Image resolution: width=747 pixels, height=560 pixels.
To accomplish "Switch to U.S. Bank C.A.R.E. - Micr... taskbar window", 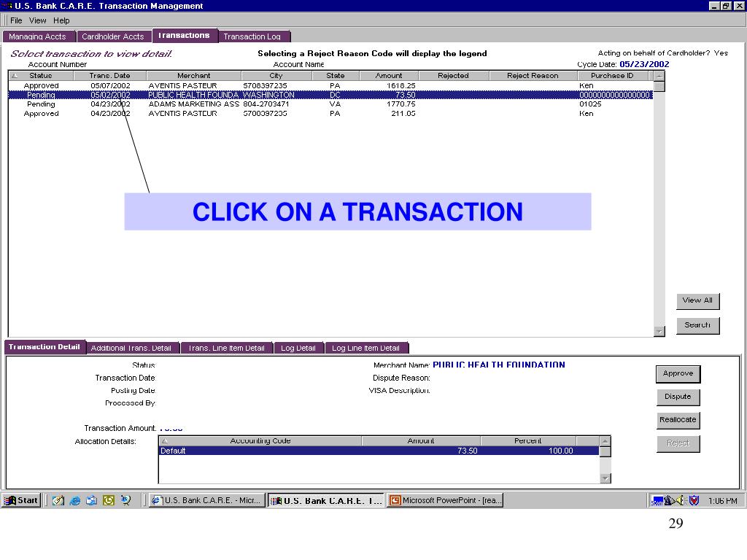I will 206,500.
